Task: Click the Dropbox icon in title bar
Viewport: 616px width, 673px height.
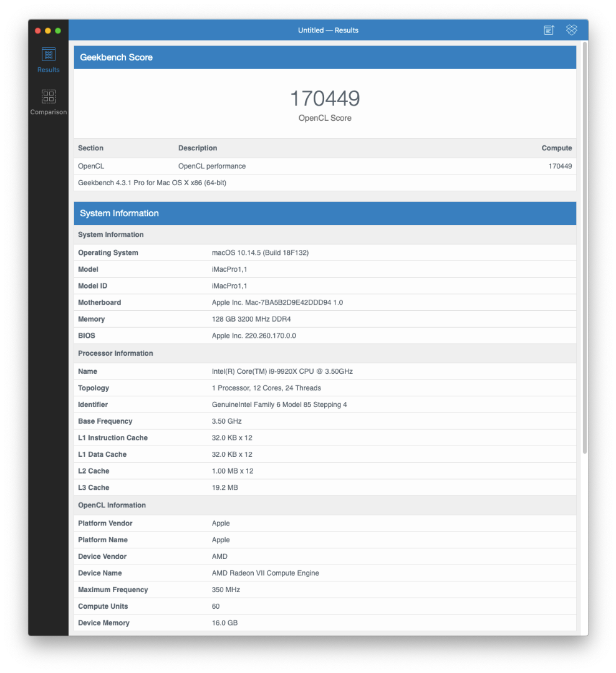Action: pos(571,30)
